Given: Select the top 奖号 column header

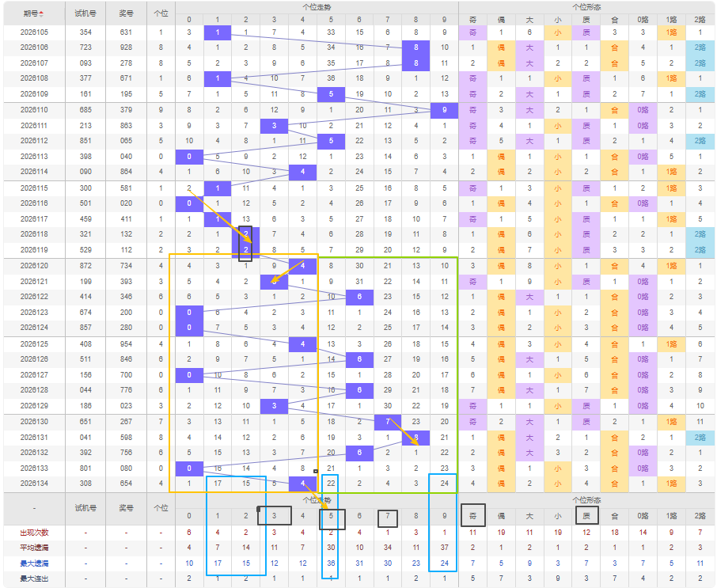Looking at the screenshot, I should [x=126, y=13].
